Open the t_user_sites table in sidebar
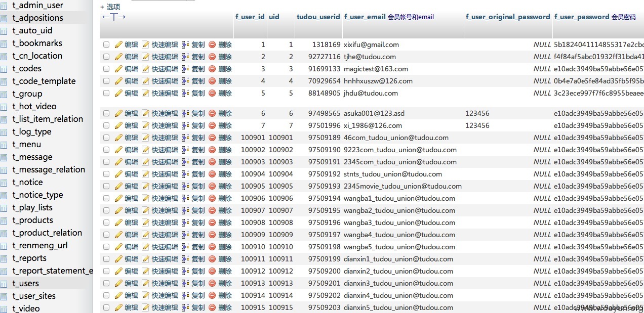 point(34,296)
